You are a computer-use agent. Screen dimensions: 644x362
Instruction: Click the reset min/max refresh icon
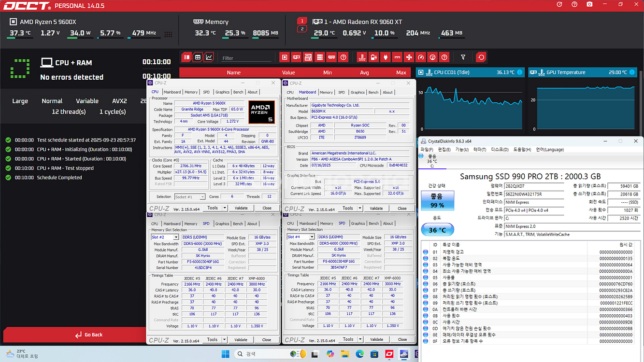point(481,57)
